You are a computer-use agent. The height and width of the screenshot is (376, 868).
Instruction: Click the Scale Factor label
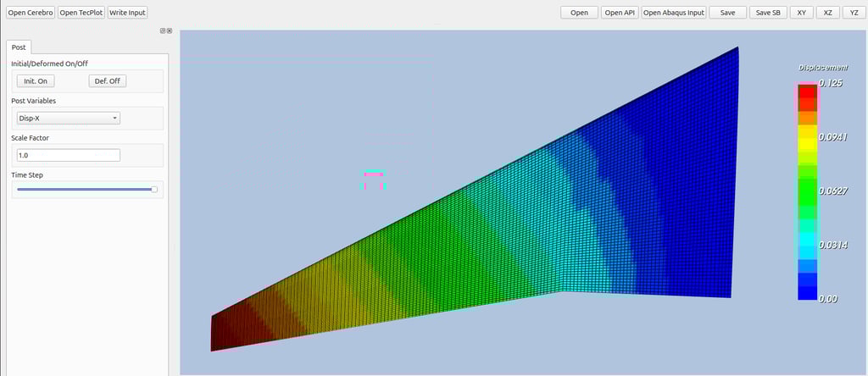point(31,138)
